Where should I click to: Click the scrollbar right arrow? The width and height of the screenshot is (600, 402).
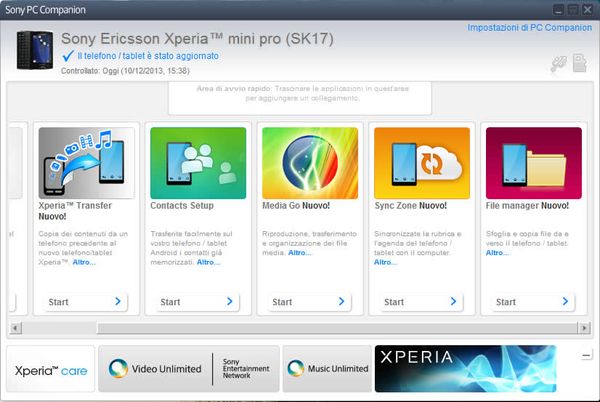584,328
